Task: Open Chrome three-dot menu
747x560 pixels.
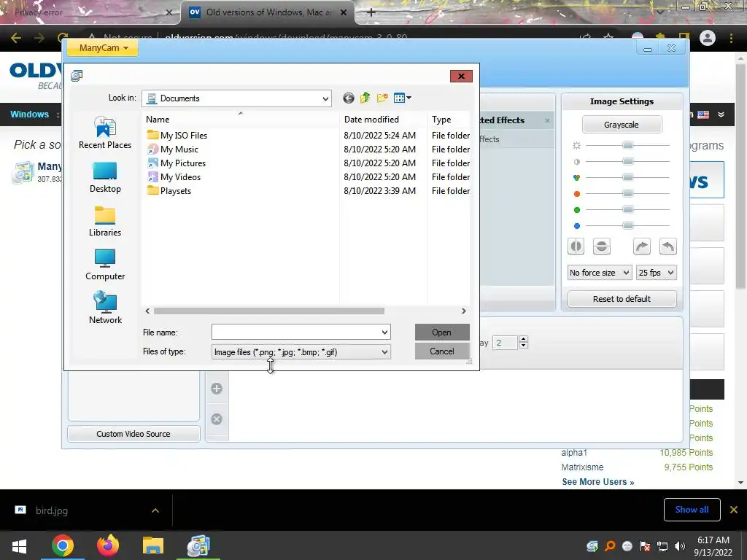Action: [x=731, y=38]
